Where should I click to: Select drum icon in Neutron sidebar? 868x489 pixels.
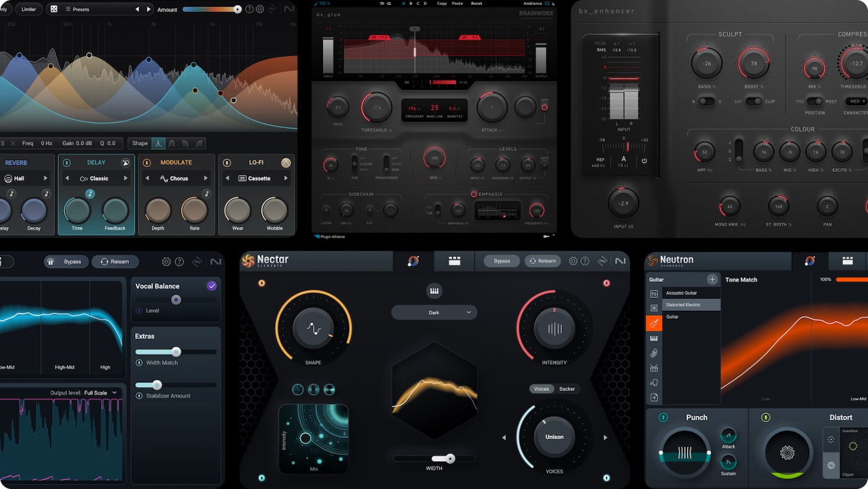654,368
